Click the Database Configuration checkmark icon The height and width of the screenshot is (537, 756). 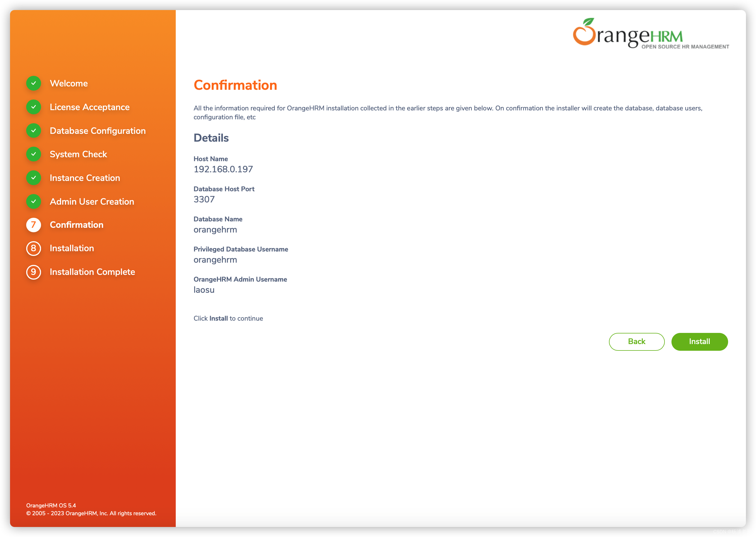(x=33, y=130)
